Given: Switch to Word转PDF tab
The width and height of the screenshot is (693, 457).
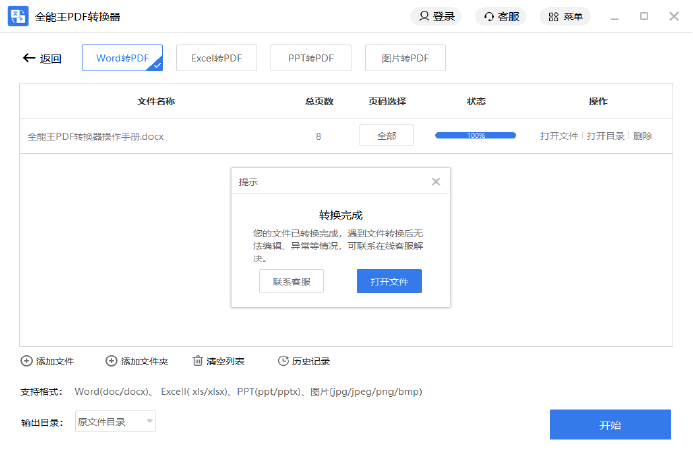Looking at the screenshot, I should coord(122,58).
